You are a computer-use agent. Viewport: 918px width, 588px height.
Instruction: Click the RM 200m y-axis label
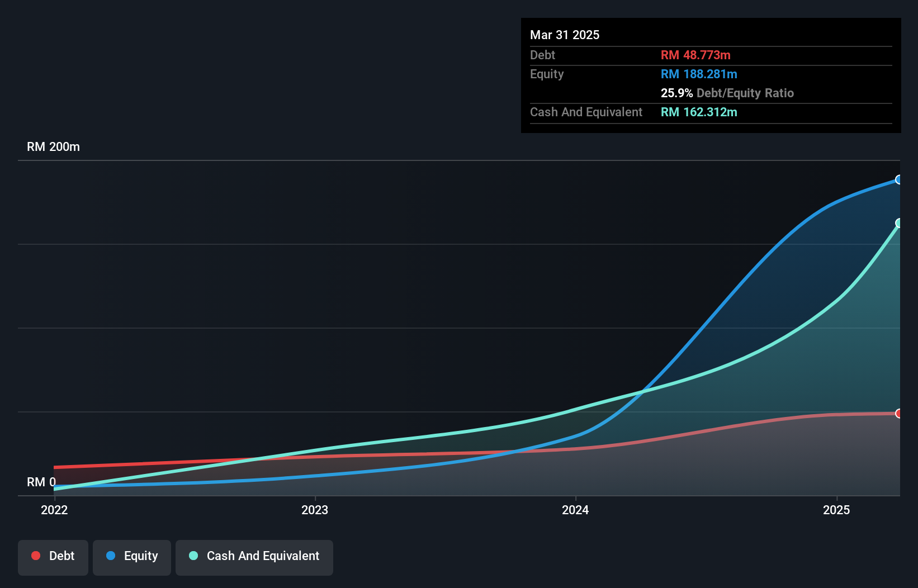[53, 146]
